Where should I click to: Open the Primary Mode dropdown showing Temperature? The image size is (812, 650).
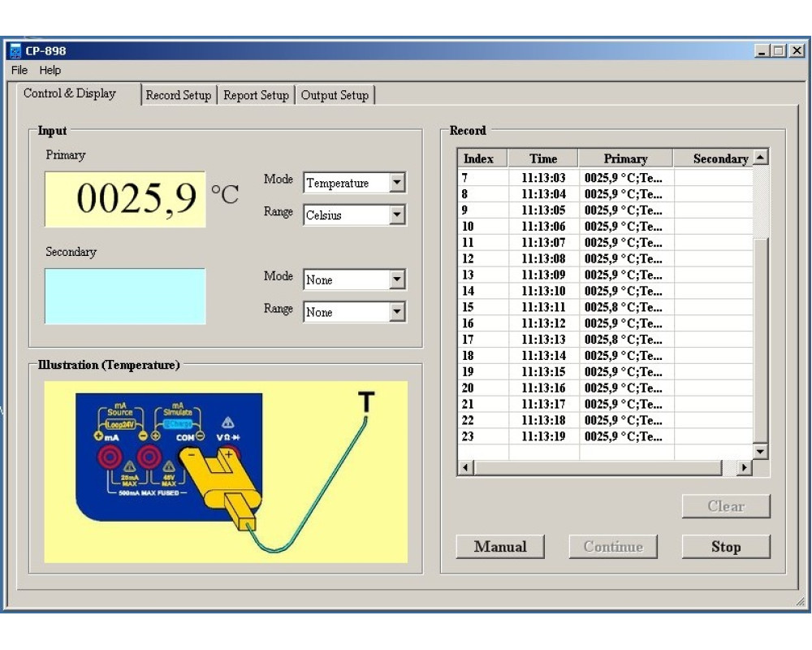pos(397,183)
